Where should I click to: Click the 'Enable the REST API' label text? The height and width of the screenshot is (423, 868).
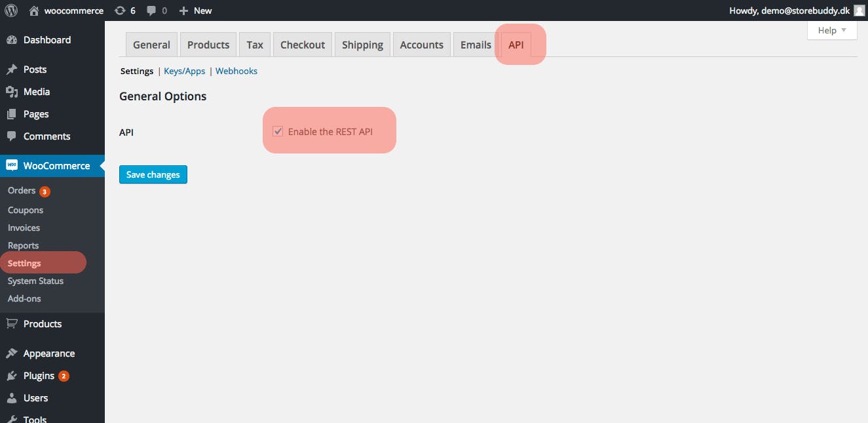330,132
